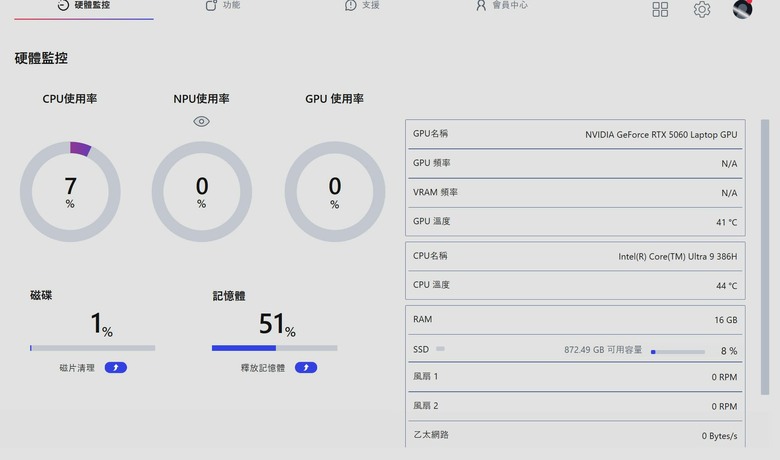Click the '磁碟' heading
Image resolution: width=780 pixels, height=460 pixels.
(x=41, y=295)
